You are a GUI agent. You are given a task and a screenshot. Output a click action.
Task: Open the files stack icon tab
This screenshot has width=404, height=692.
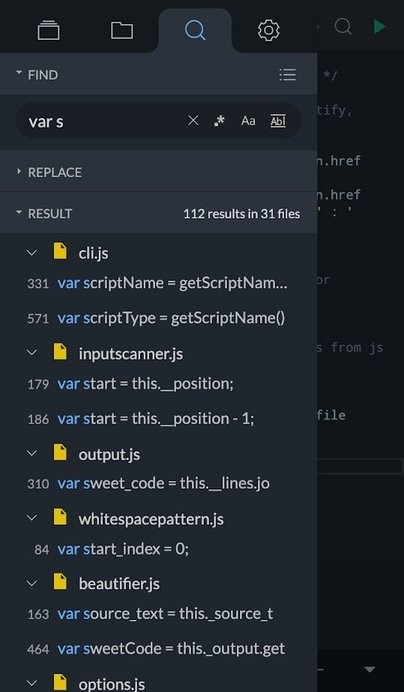point(48,30)
